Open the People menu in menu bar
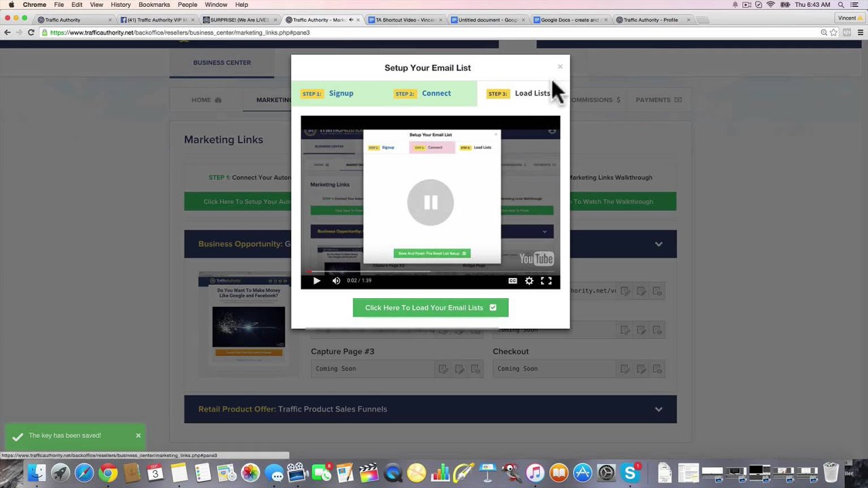This screenshot has height=488, width=868. coord(187,5)
